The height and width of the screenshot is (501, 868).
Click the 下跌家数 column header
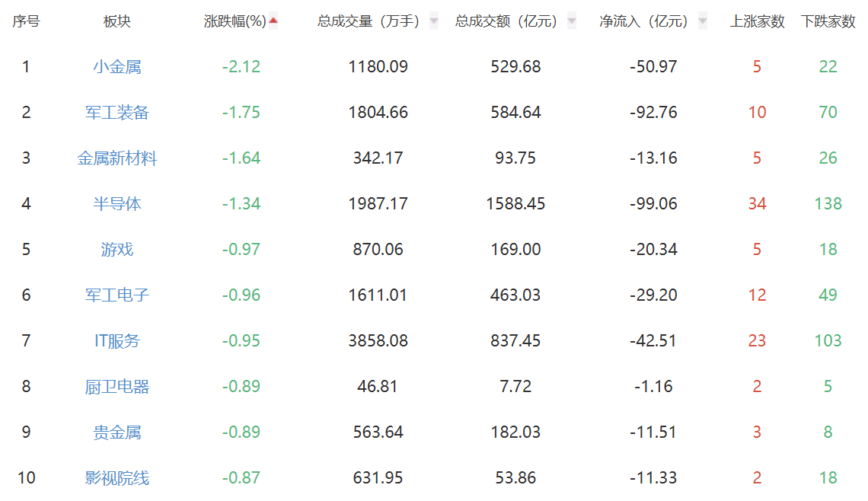(828, 21)
